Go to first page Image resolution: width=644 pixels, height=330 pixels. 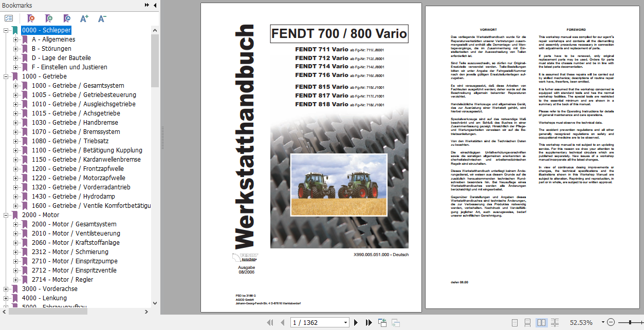point(270,323)
